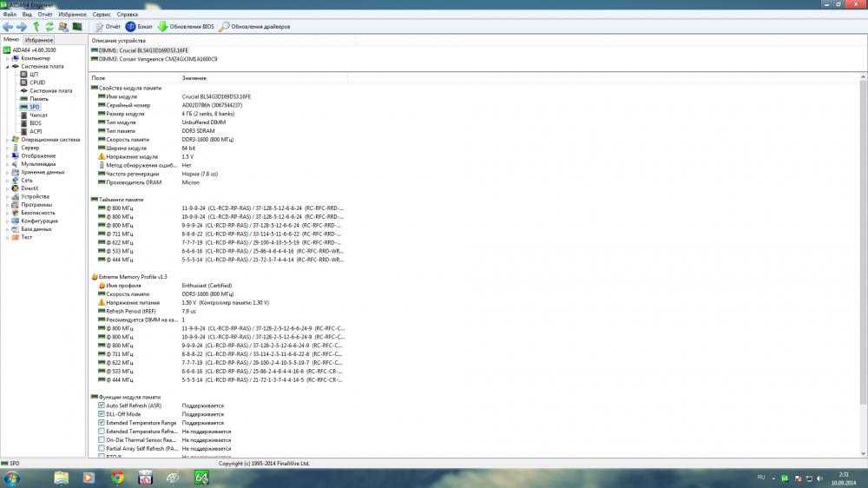Open the Отчёт menu in the menu bar
Screen dimensions: 868x488
[x=45, y=15]
